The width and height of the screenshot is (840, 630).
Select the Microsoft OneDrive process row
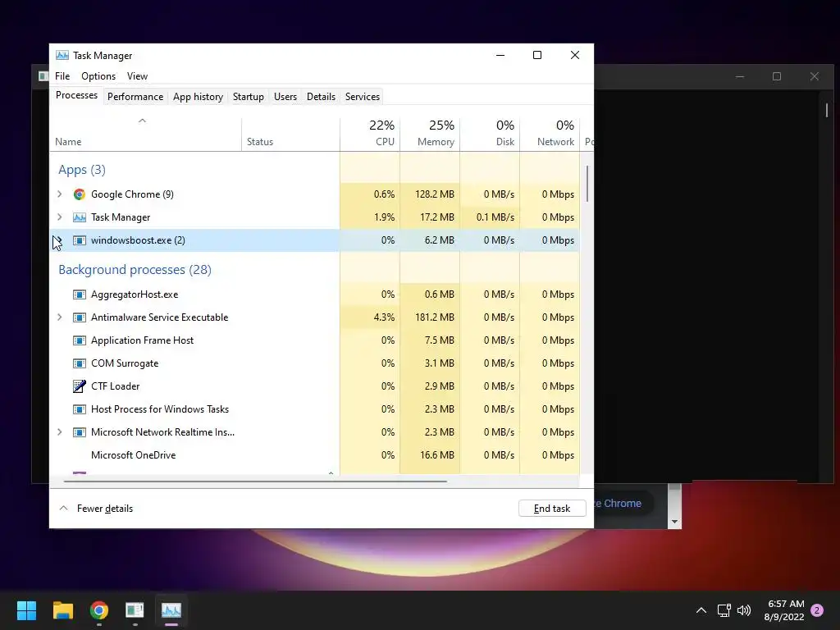tap(314, 455)
